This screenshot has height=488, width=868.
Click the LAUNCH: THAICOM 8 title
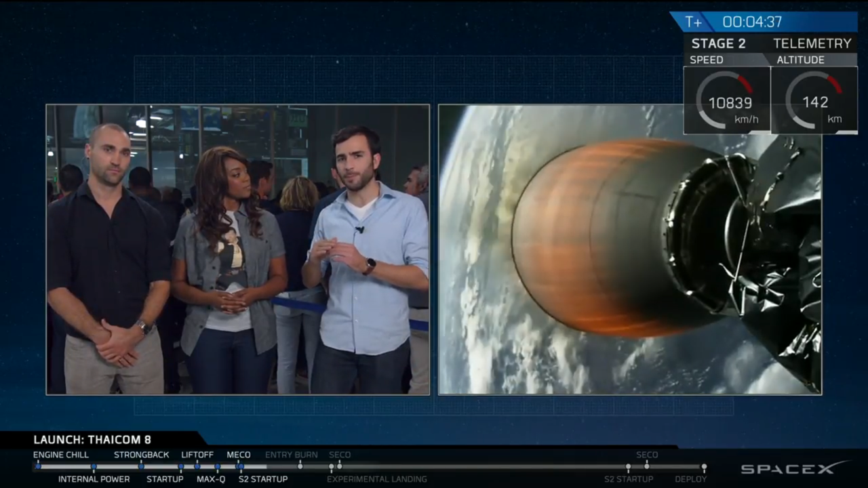pos(92,440)
